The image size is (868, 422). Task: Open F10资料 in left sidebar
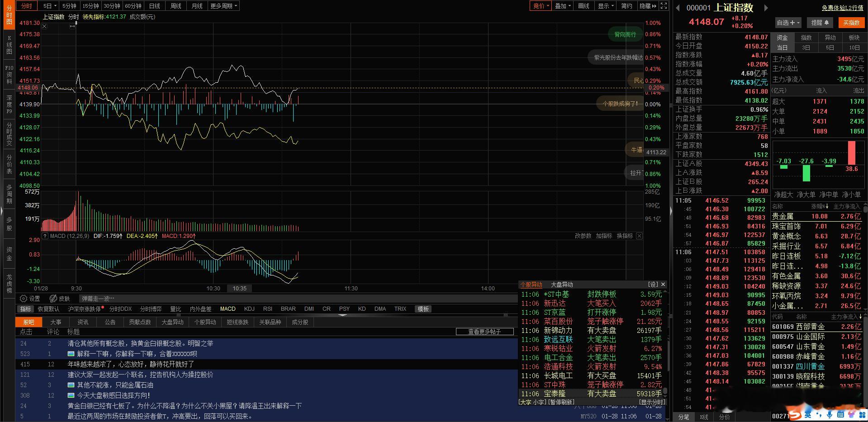coord(9,75)
